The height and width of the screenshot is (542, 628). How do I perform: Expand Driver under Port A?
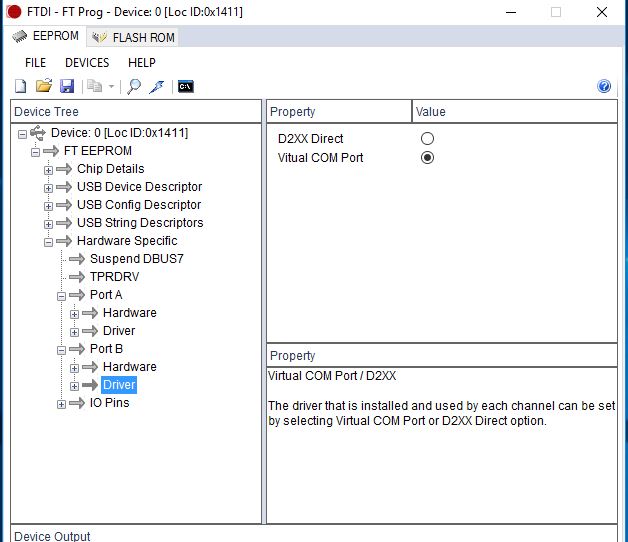click(74, 332)
